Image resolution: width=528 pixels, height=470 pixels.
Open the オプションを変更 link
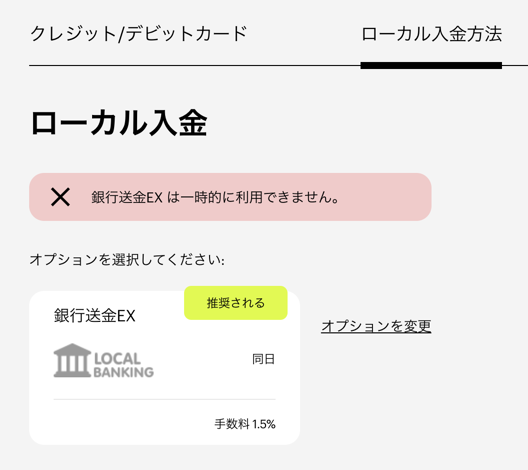coord(376,326)
